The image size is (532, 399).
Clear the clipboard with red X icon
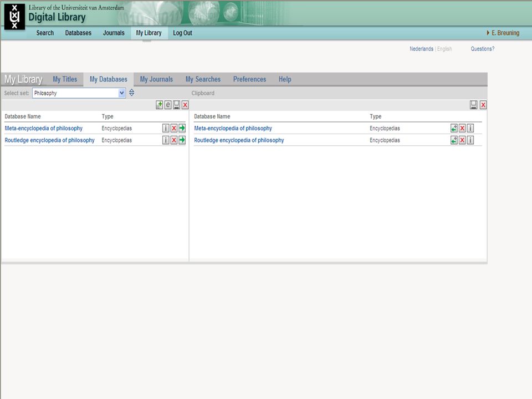point(483,105)
